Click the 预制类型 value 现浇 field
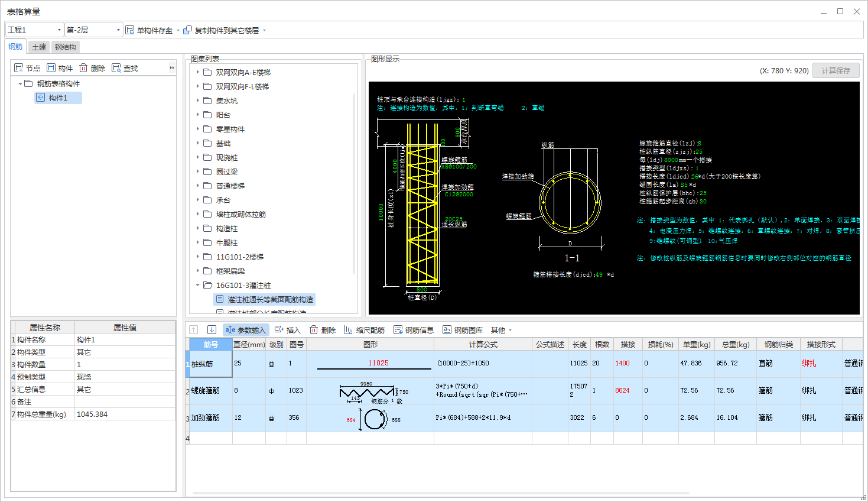 pyautogui.click(x=125, y=377)
